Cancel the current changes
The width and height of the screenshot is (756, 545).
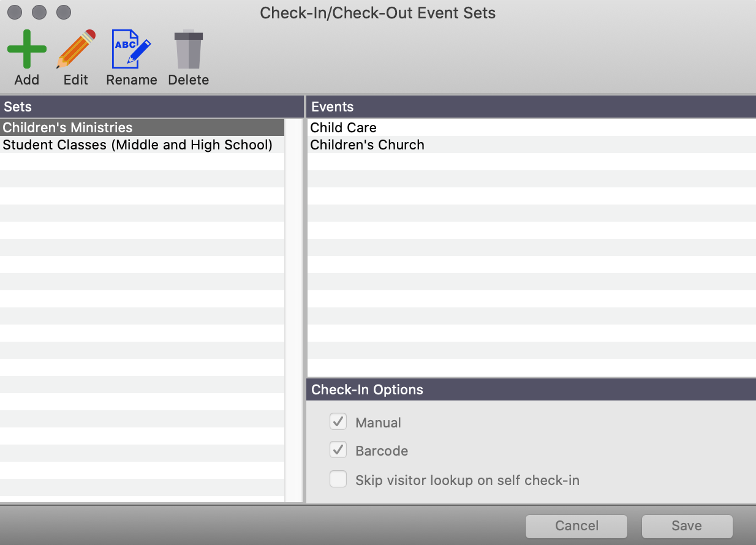pyautogui.click(x=575, y=525)
